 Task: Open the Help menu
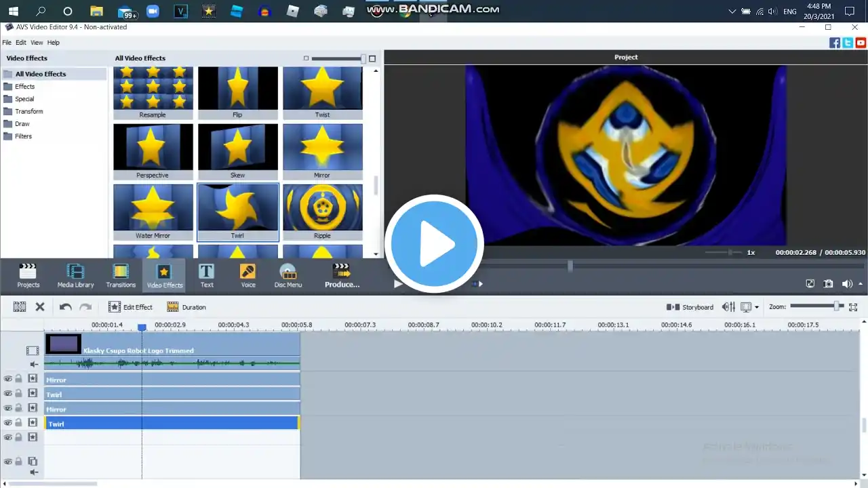(x=54, y=43)
